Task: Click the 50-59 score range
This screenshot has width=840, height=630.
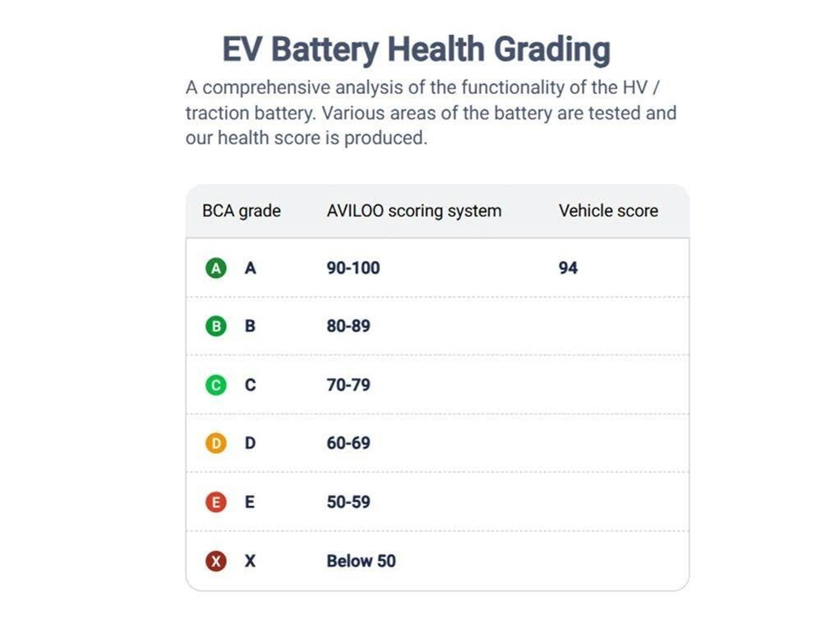Action: [348, 502]
